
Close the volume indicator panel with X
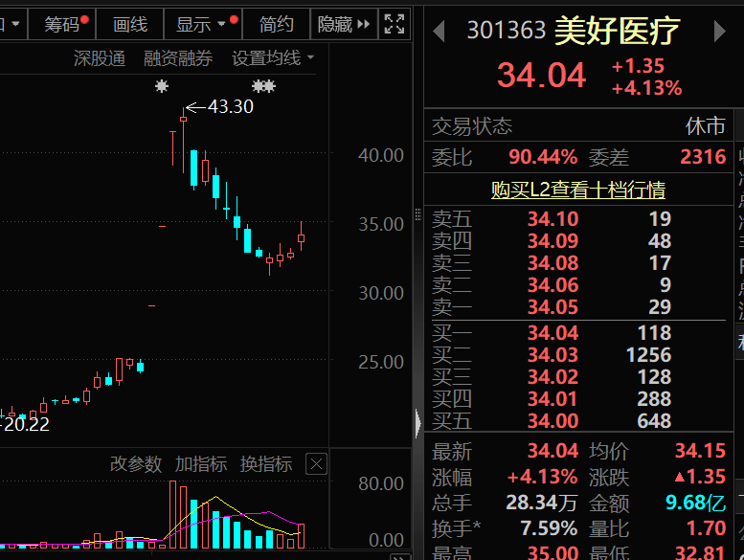click(x=316, y=464)
